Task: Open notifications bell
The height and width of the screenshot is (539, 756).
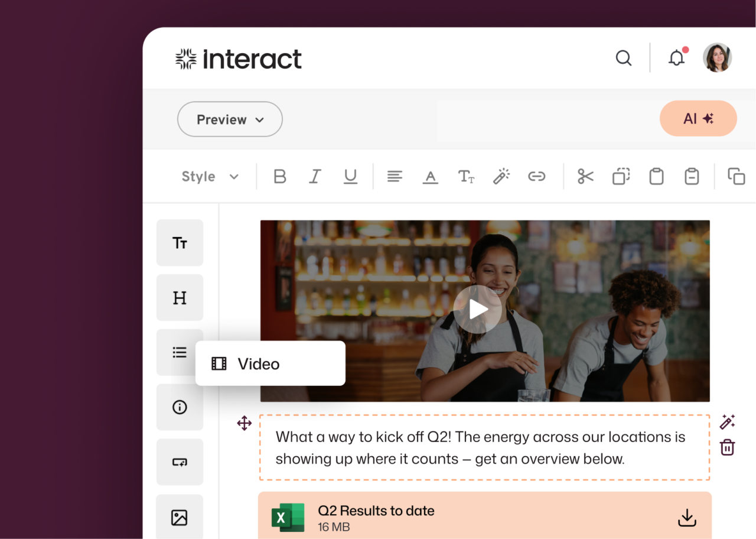Action: (x=677, y=57)
